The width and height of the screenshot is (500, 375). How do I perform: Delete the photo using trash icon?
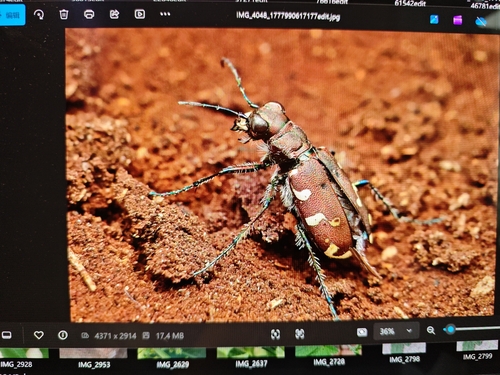point(64,14)
